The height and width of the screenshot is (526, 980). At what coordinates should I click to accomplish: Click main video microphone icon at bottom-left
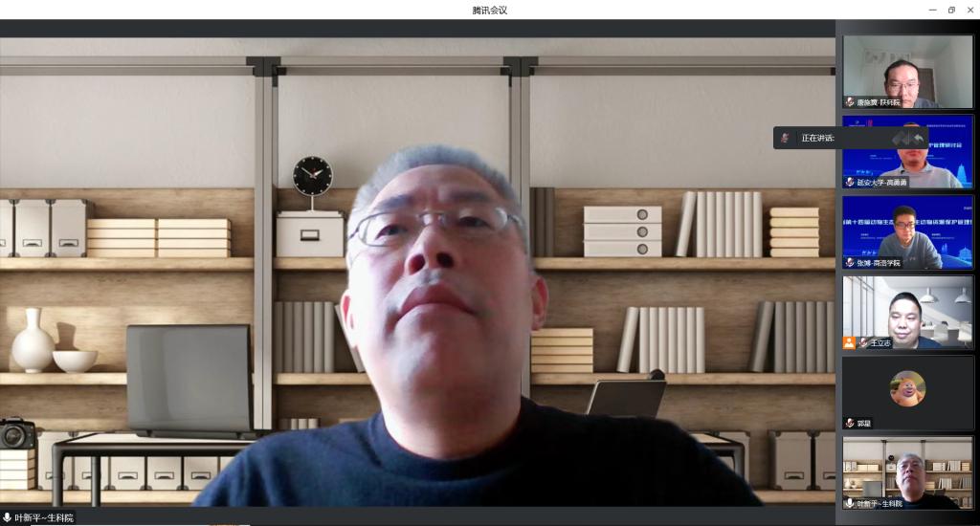[8, 517]
